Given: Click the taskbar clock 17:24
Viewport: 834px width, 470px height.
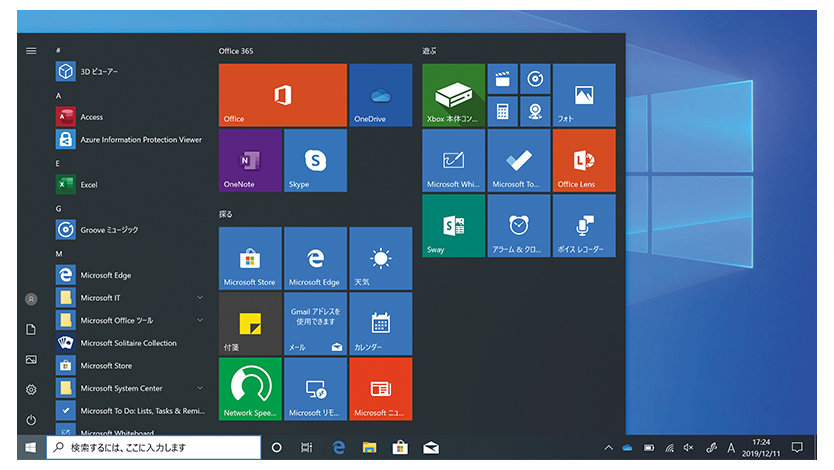Looking at the screenshot, I should click(x=761, y=442).
